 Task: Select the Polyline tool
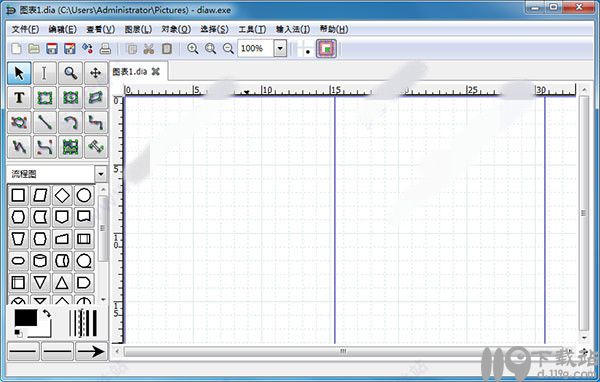click(x=19, y=147)
